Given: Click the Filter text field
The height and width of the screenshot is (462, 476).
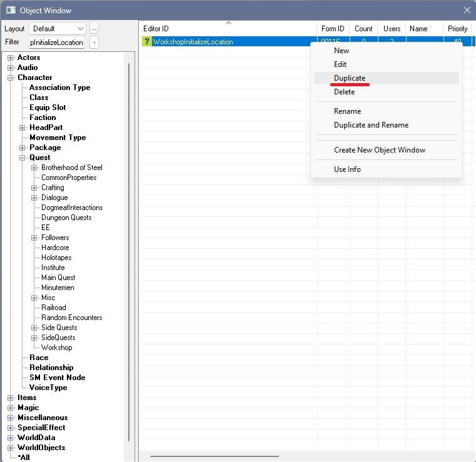Looking at the screenshot, I should (x=56, y=42).
